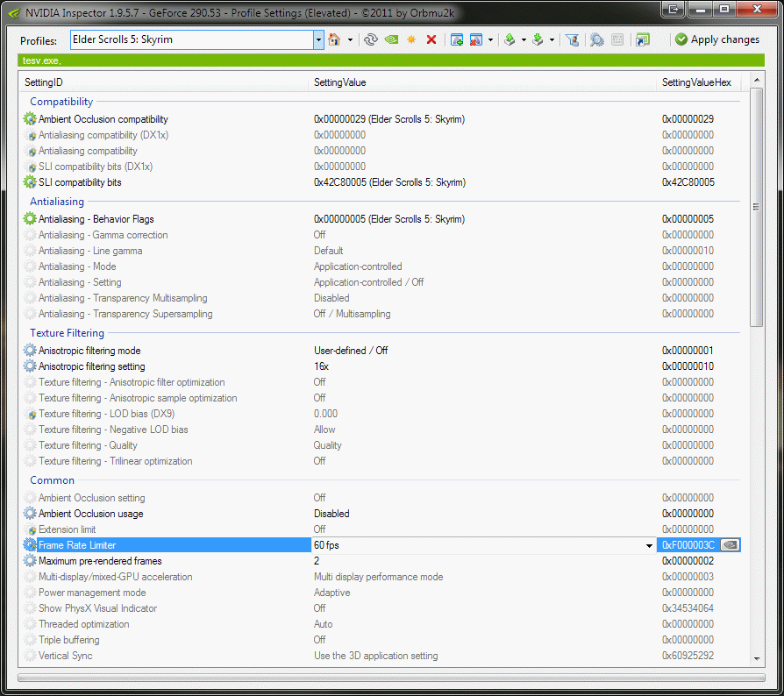Click shield icon of Extension limit
The image size is (784, 696).
tap(31, 529)
